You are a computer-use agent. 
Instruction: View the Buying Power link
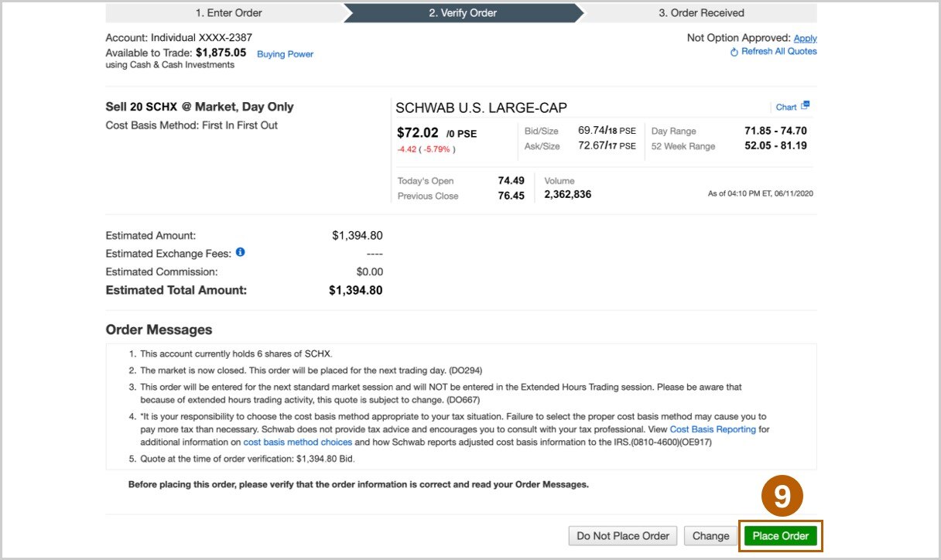[x=285, y=54]
